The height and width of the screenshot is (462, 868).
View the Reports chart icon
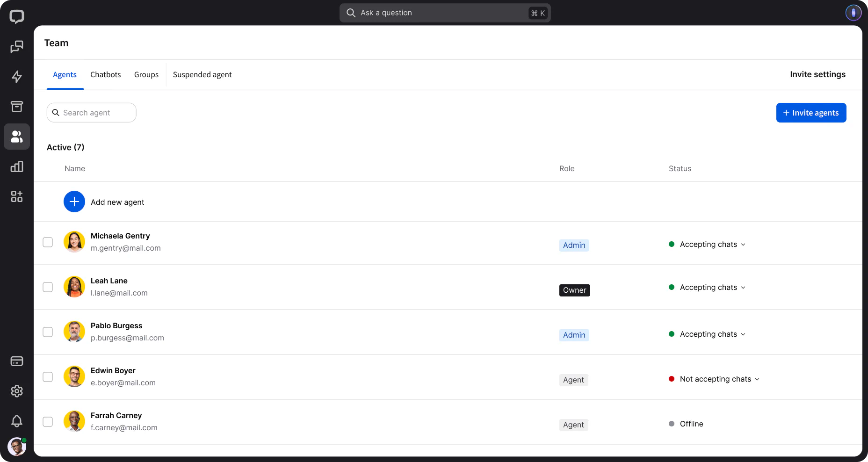pyautogui.click(x=17, y=166)
